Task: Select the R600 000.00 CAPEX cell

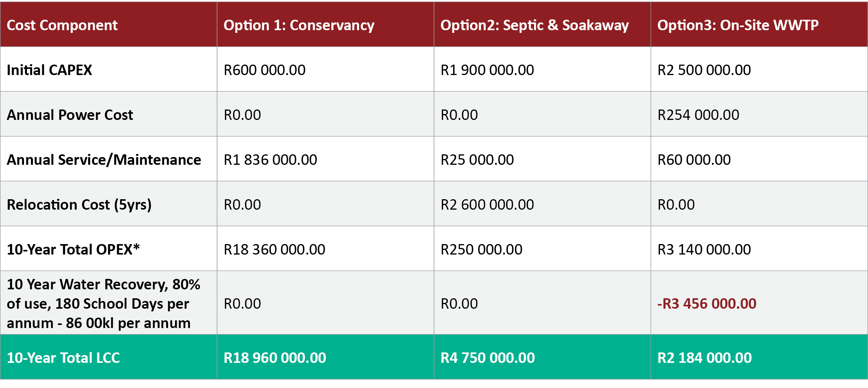Action: click(x=265, y=70)
